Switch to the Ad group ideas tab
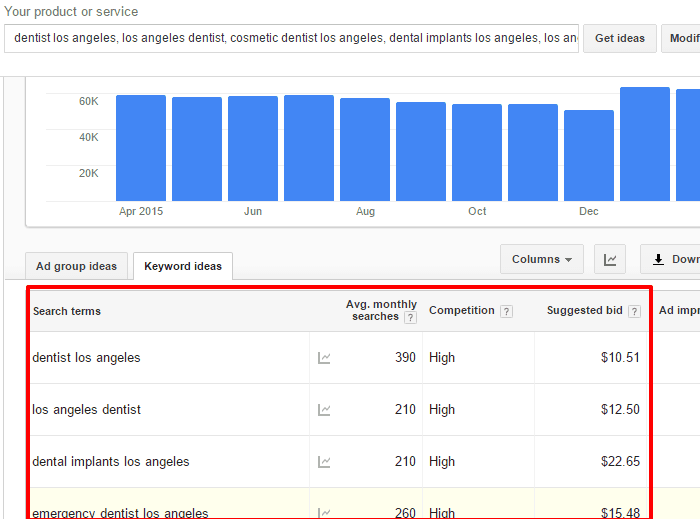700x519 pixels. (76, 266)
